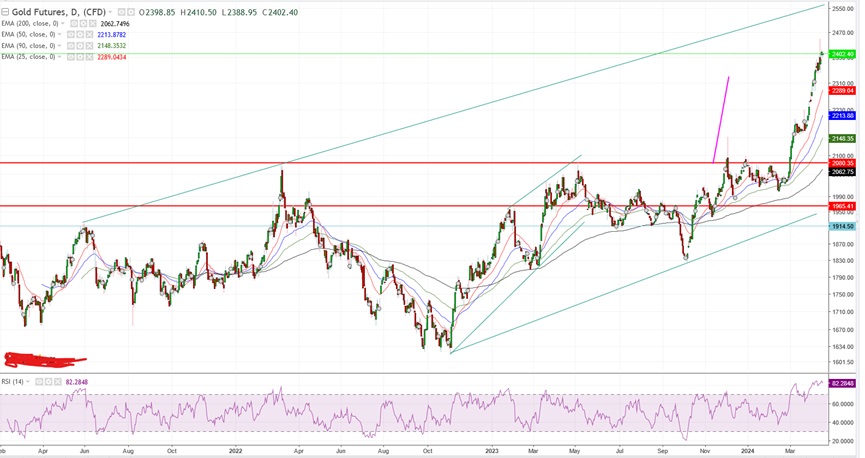865x458 pixels.
Task: Click the light blue 1914.50 price level label
Action: (843, 226)
